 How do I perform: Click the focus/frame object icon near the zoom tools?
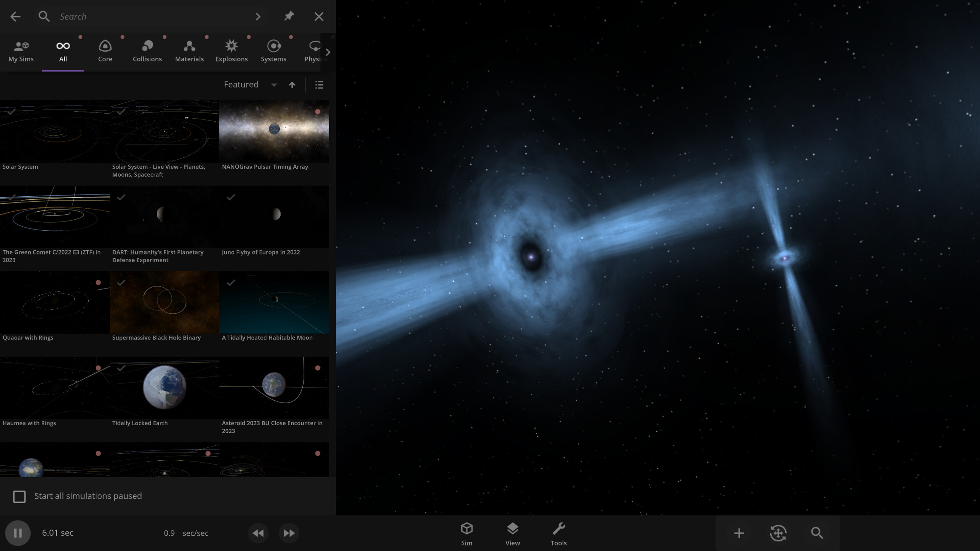click(778, 533)
